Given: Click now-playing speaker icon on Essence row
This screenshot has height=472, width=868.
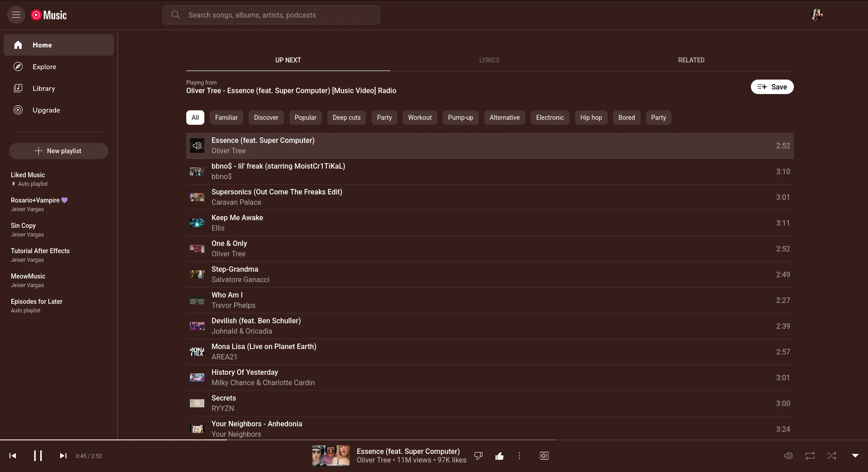Looking at the screenshot, I should (x=197, y=146).
